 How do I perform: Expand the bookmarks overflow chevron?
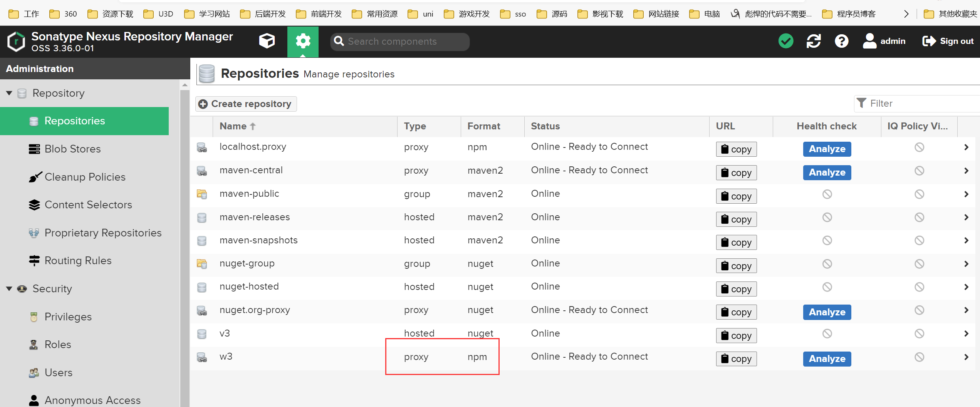coord(906,14)
